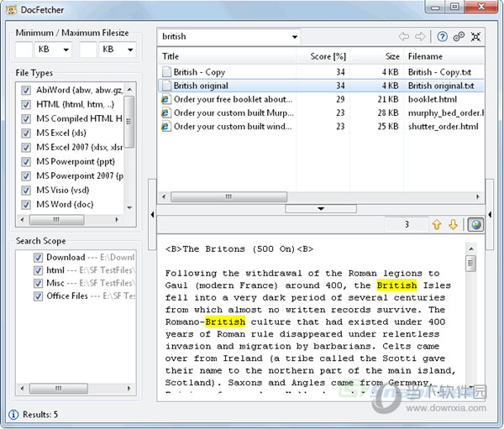Click the filename shutter_order.html
The image size is (504, 429).
(444, 126)
